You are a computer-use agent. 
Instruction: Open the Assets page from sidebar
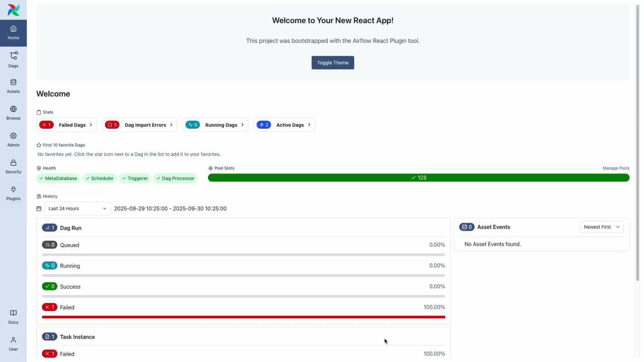click(13, 87)
